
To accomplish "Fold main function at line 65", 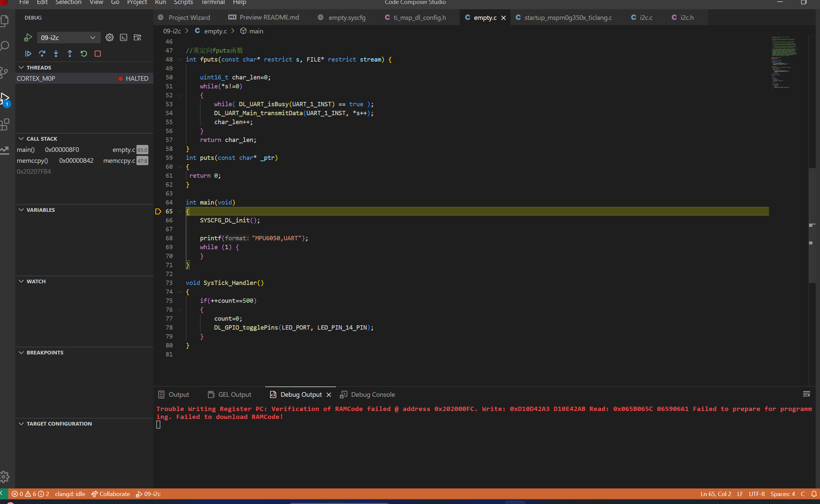I will (x=180, y=211).
